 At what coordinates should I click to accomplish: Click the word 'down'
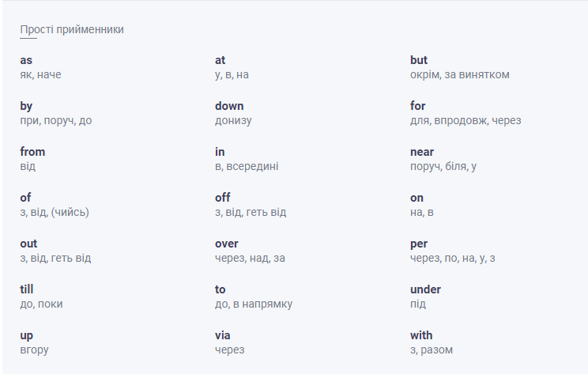[229, 106]
